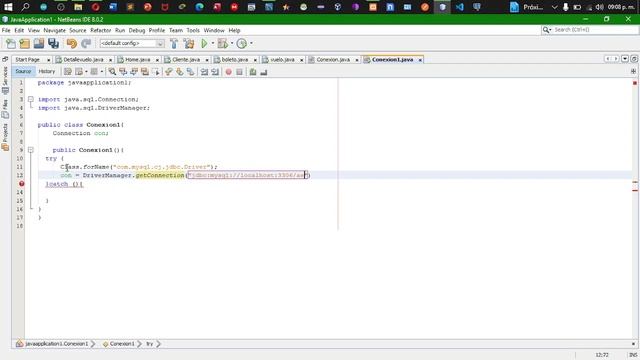
Task: Click the Search (Ctrl+I) field
Action: pos(590,30)
